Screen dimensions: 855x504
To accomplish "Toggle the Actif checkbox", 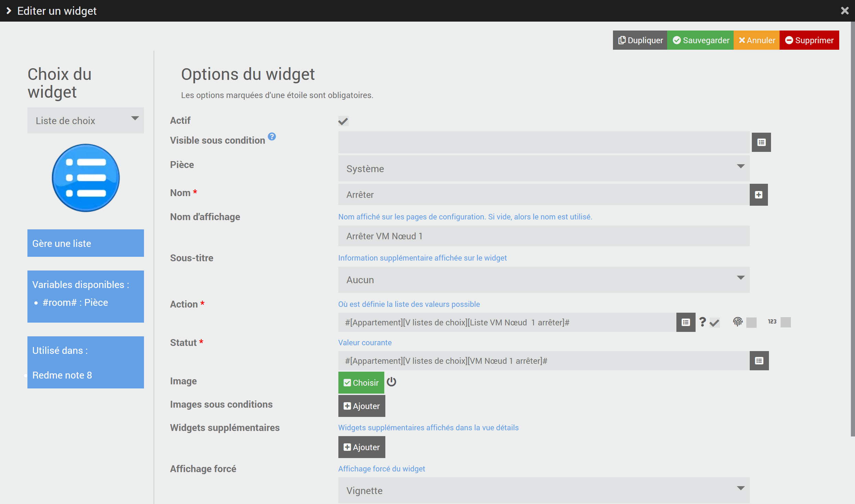I will point(343,121).
